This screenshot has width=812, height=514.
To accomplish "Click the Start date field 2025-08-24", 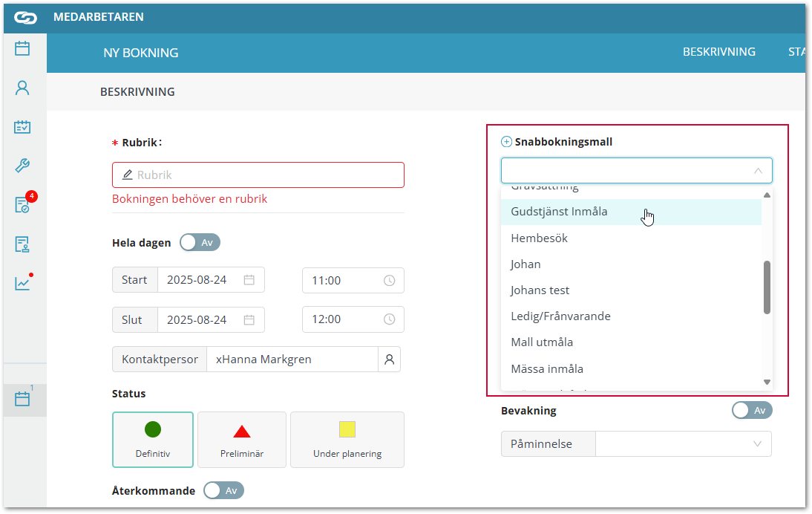I will [x=211, y=280].
